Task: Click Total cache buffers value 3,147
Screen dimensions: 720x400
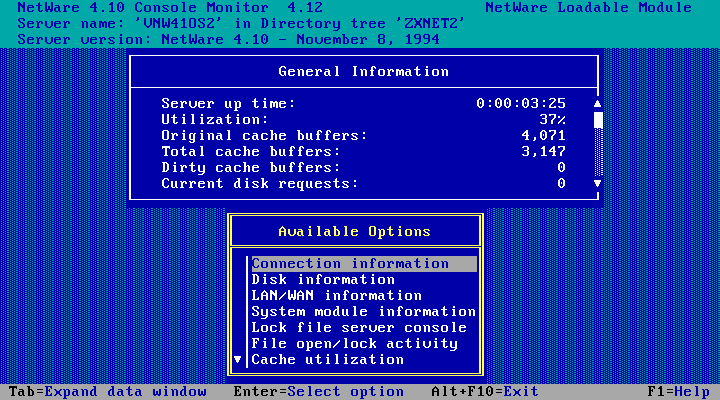Action: (543, 152)
